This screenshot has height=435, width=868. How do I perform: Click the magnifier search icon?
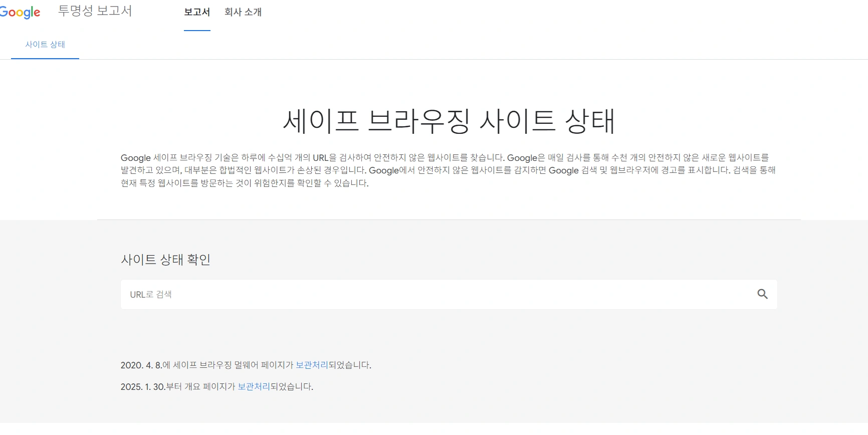click(762, 294)
